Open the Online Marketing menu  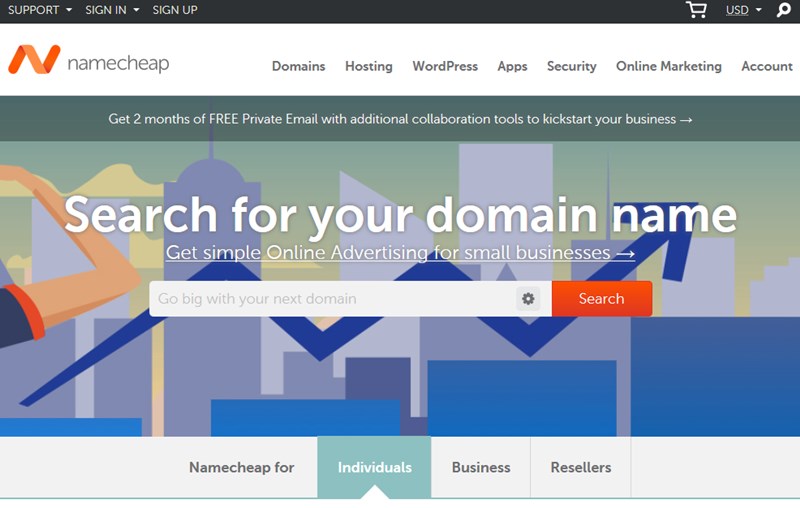[x=669, y=66]
